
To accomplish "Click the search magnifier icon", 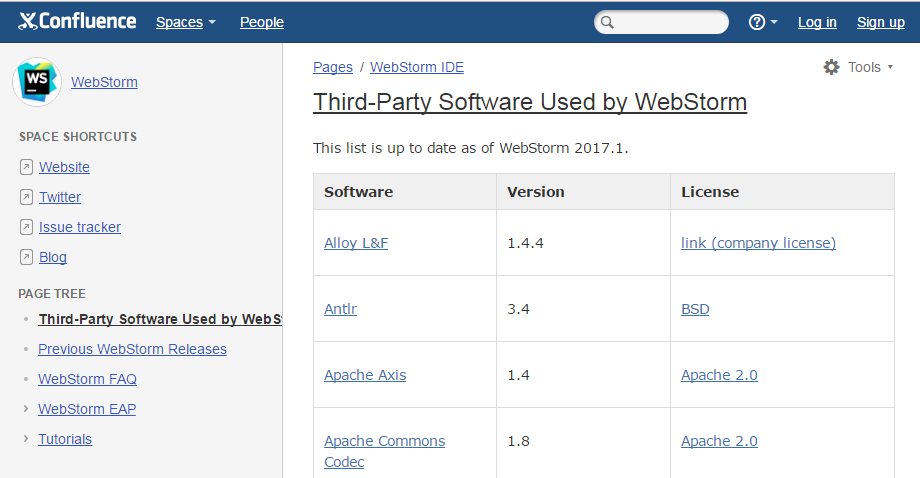I will point(607,22).
